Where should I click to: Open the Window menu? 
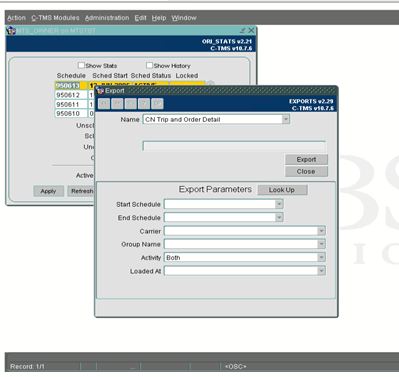pyautogui.click(x=184, y=18)
